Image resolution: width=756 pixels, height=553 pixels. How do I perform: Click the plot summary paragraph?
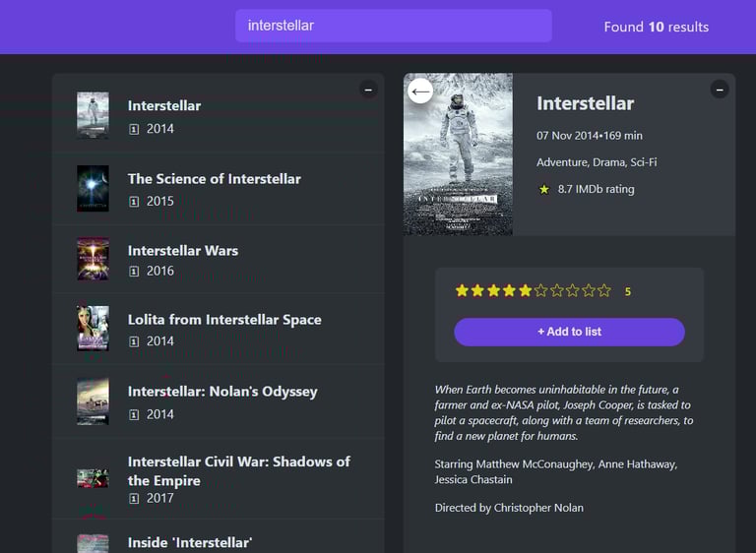(x=564, y=412)
